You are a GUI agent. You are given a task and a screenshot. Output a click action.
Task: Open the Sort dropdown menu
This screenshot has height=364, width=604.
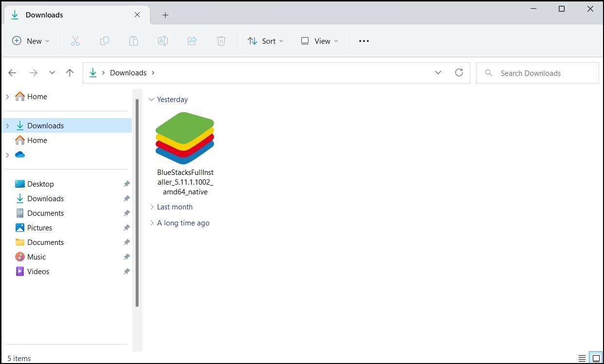point(265,41)
